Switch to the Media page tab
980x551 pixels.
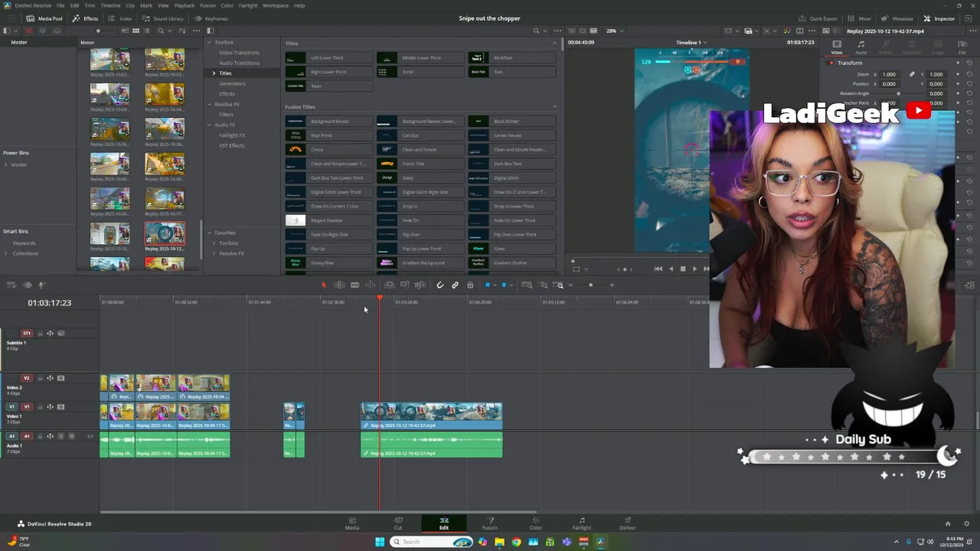click(352, 523)
